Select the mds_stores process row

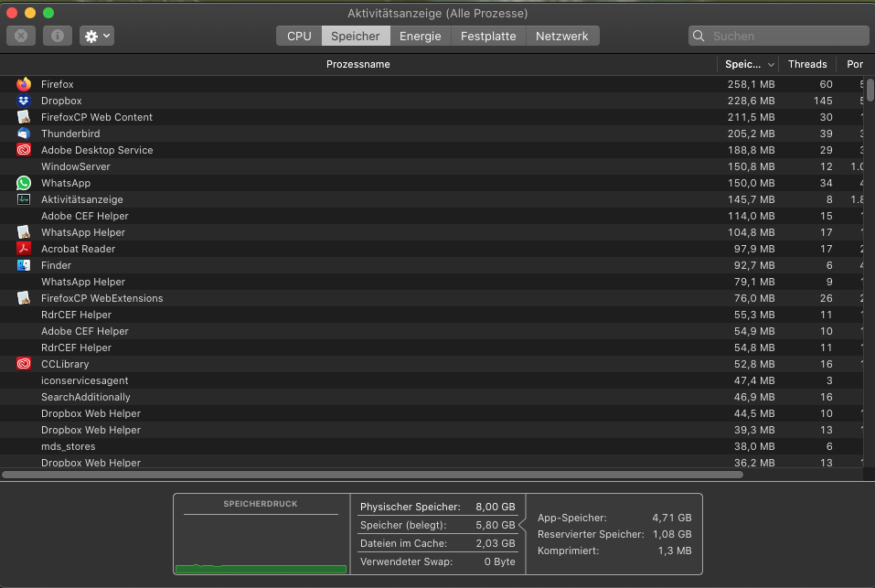click(x=432, y=446)
